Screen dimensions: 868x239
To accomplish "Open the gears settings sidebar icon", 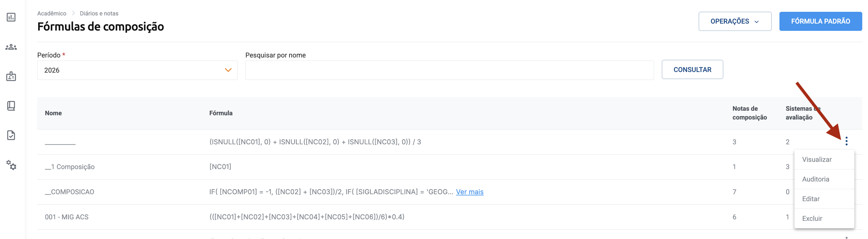I will (11, 165).
